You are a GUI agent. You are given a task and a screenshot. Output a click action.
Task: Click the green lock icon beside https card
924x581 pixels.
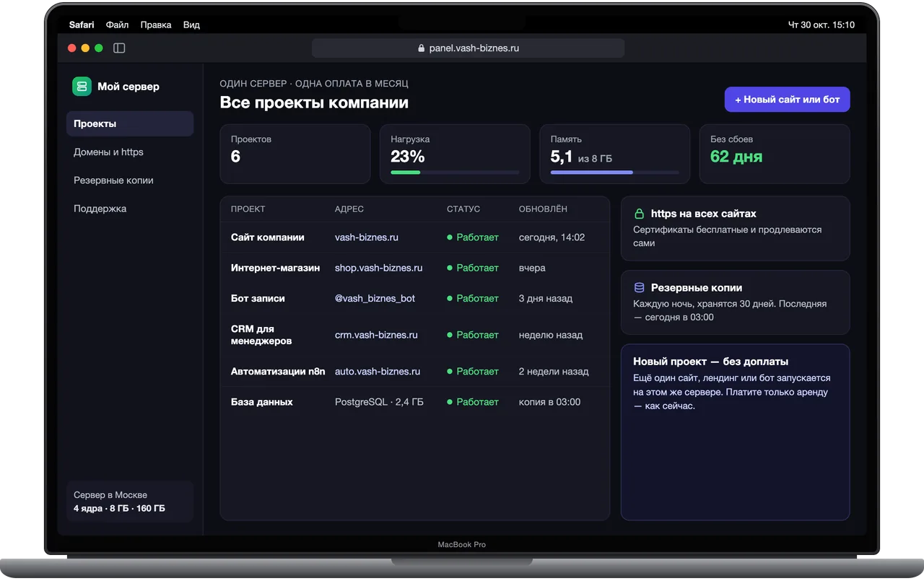[639, 214]
